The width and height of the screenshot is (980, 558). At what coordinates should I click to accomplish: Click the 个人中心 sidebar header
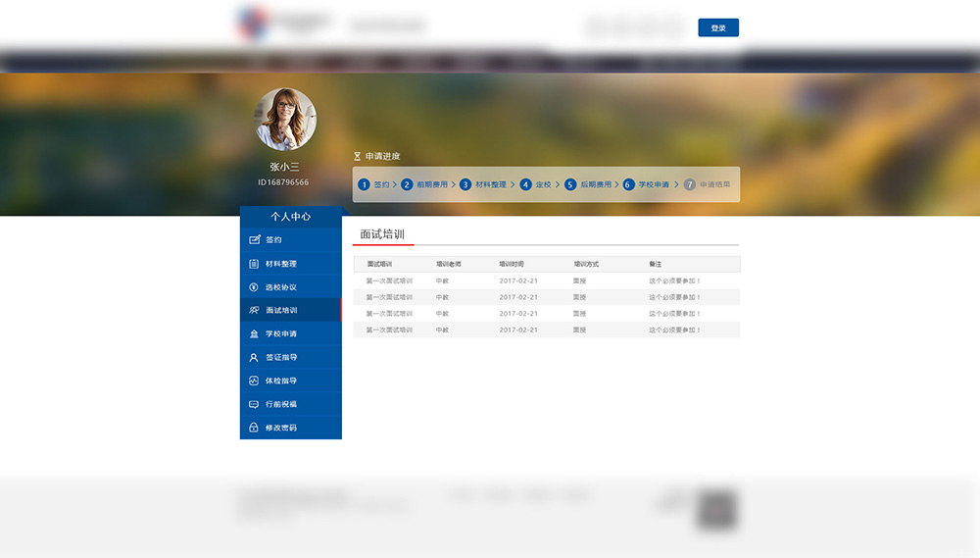pos(290,216)
